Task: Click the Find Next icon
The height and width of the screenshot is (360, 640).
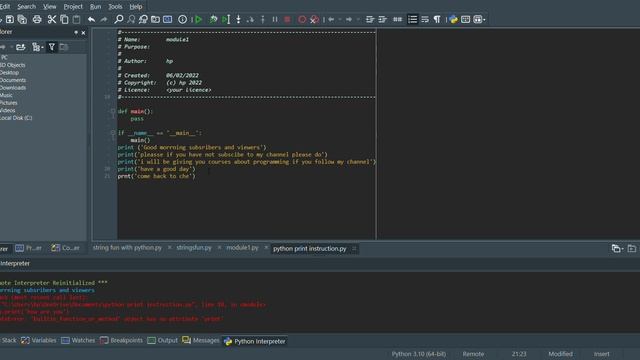Action: point(131,19)
